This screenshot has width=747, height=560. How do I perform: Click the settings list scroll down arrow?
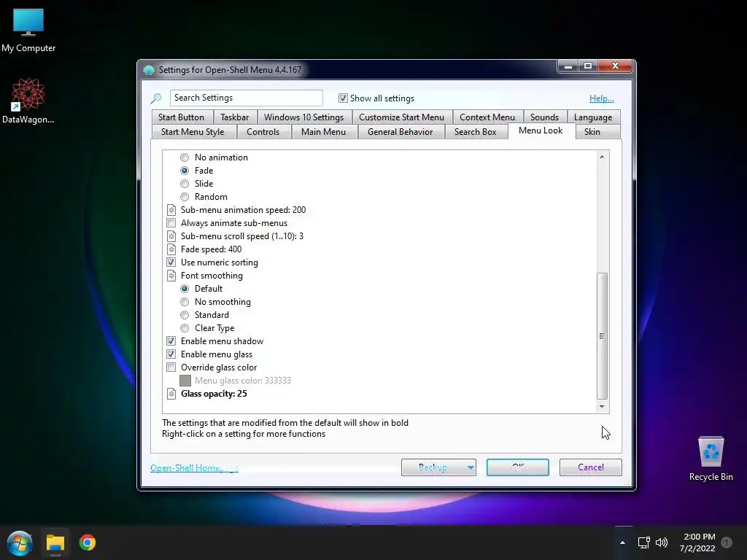[x=602, y=407]
